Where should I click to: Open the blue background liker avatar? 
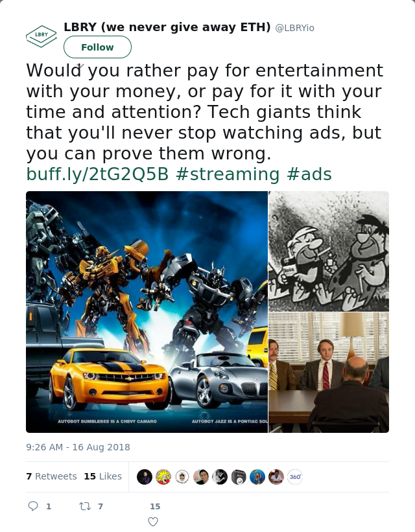[257, 477]
